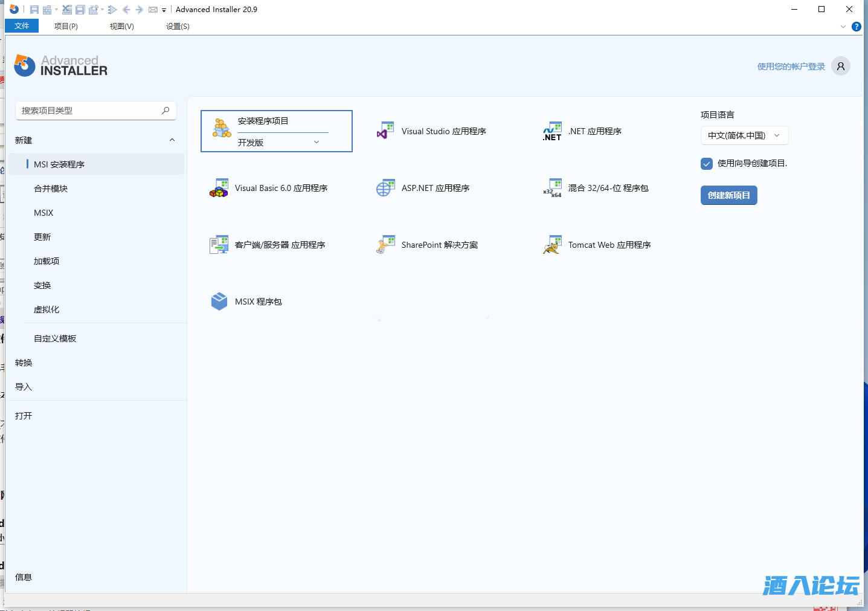Select the Visual Basic 6.0 应用程序 icon
This screenshot has height=611, width=868.
click(219, 188)
